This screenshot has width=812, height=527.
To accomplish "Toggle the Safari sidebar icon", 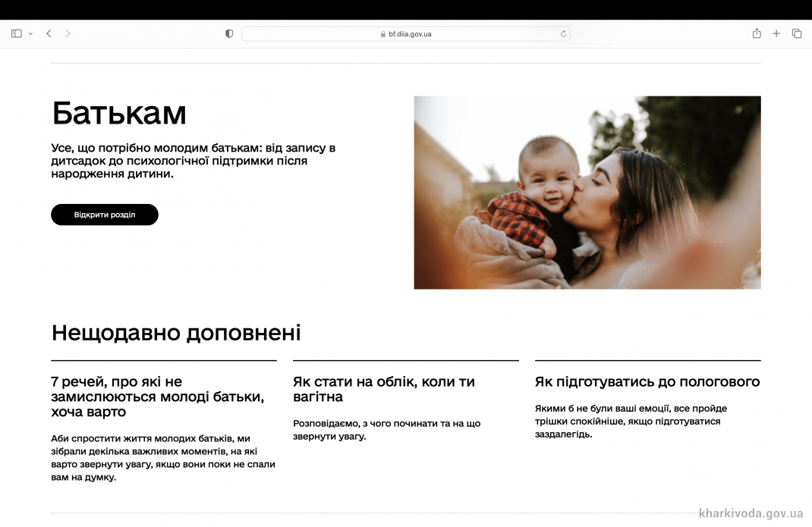I will (x=16, y=33).
